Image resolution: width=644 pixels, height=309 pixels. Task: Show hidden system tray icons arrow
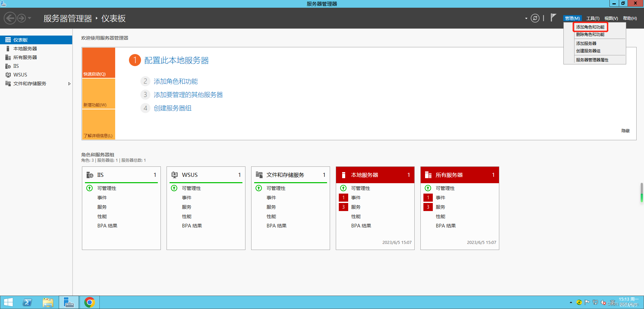tap(571, 302)
